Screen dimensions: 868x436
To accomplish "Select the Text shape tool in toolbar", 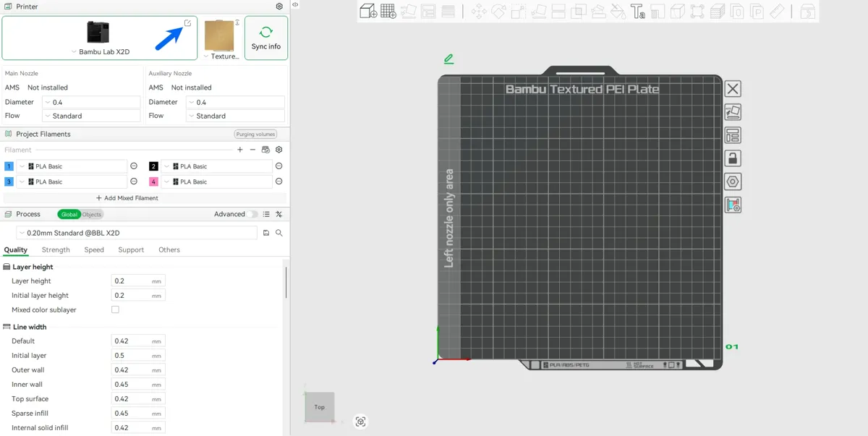I will 637,11.
